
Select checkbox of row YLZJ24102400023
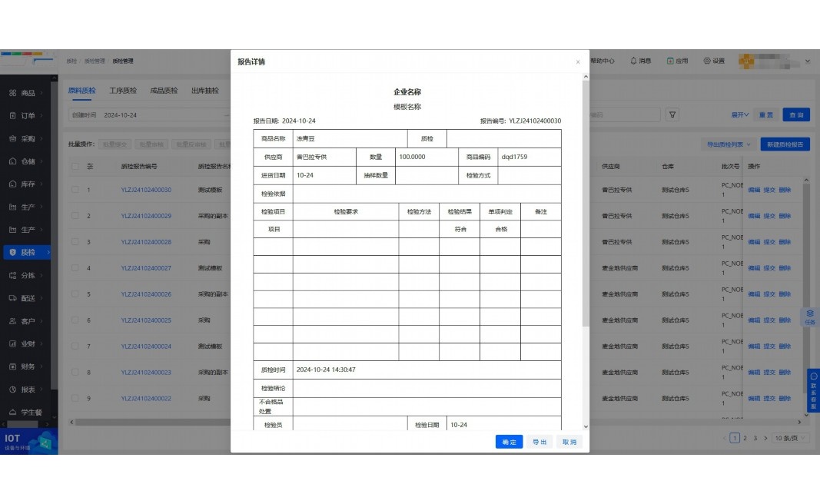click(75, 373)
